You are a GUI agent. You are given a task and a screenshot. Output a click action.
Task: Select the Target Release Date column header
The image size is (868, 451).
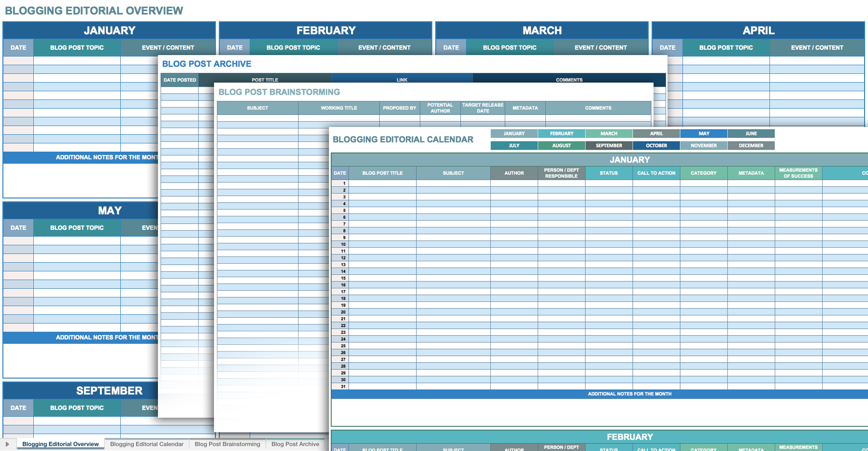point(483,108)
